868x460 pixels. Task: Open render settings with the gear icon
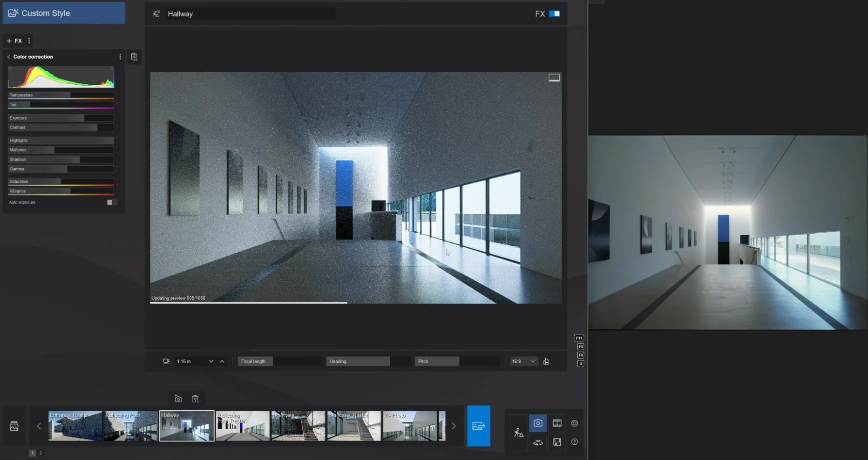click(574, 424)
